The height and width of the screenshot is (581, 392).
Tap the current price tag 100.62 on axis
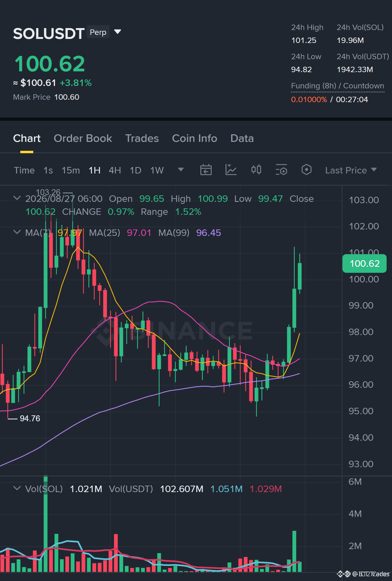[364, 263]
